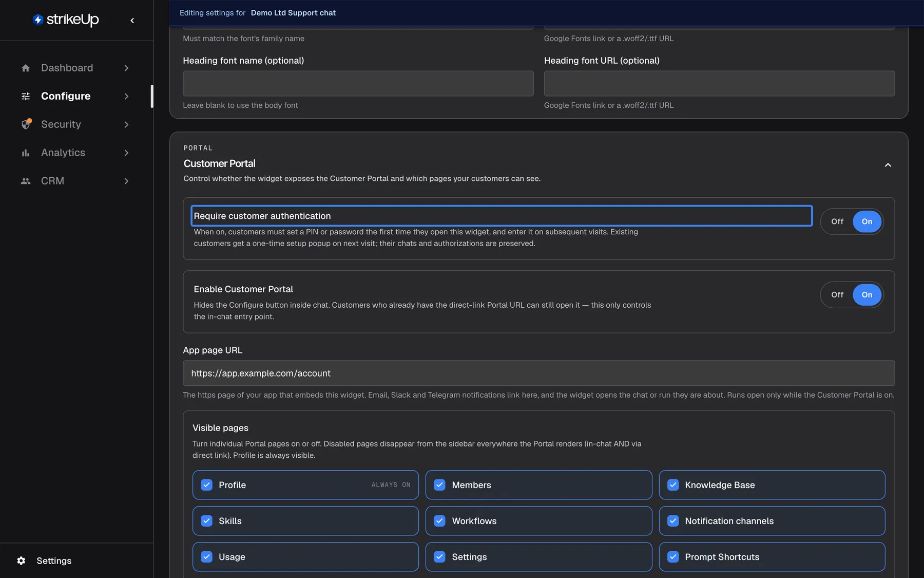Focus the Heading font name field
924x578 pixels.
pos(358,83)
